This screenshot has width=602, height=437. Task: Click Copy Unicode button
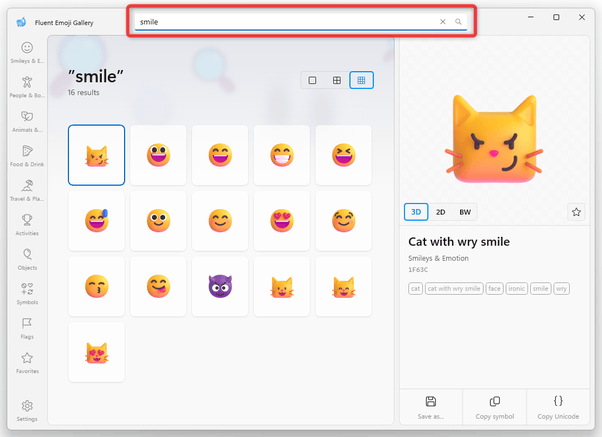[558, 407]
